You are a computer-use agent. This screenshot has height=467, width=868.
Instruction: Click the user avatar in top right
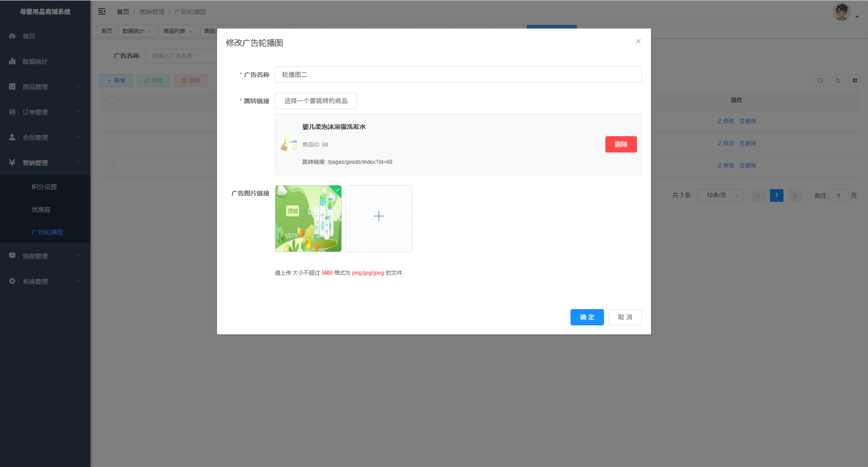pos(841,12)
